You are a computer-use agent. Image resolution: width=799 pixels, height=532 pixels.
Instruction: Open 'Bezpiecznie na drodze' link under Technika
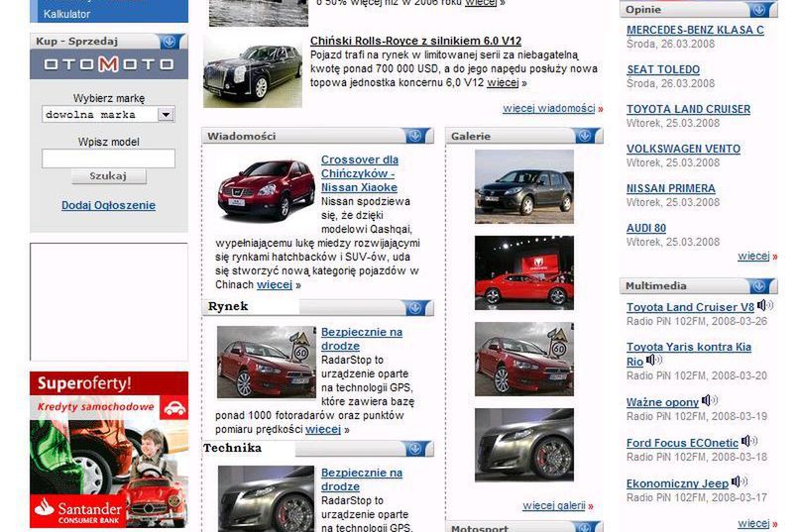(361, 479)
